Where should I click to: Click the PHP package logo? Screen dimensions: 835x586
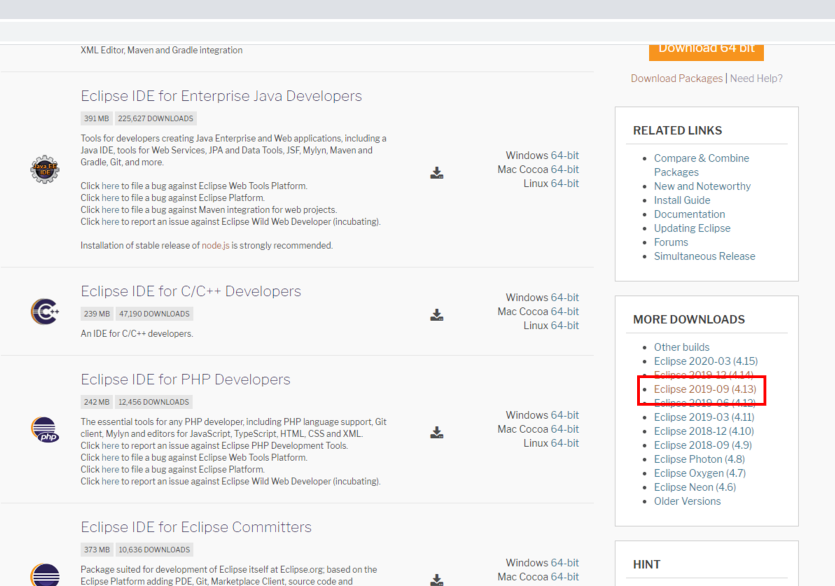(x=45, y=429)
